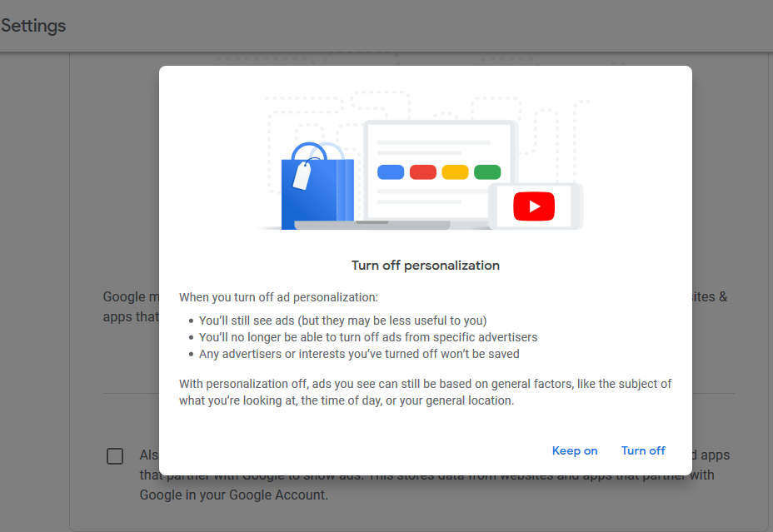773x532 pixels.
Task: Click the 'Settings' page heading
Action: tap(33, 26)
